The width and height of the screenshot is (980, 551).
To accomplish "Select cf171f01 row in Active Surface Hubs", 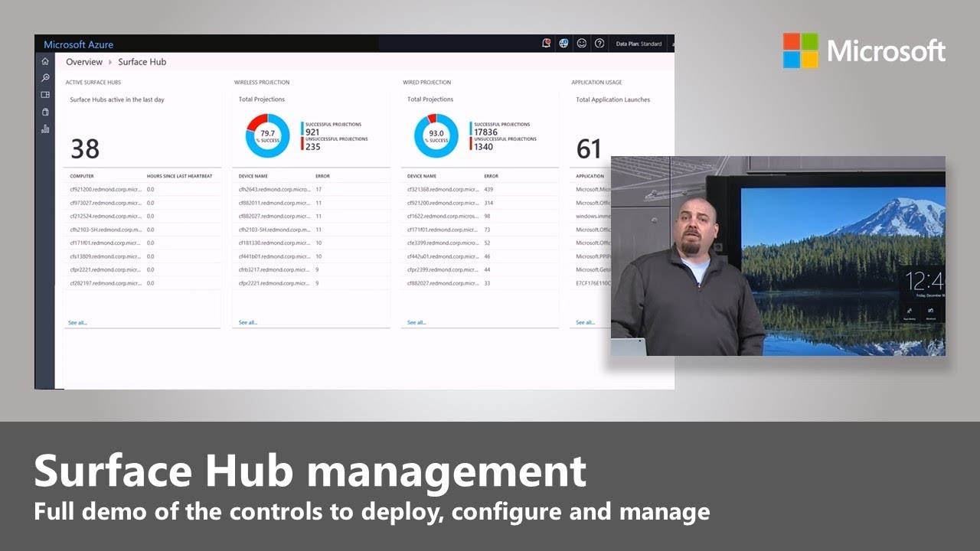I will tap(142, 243).
